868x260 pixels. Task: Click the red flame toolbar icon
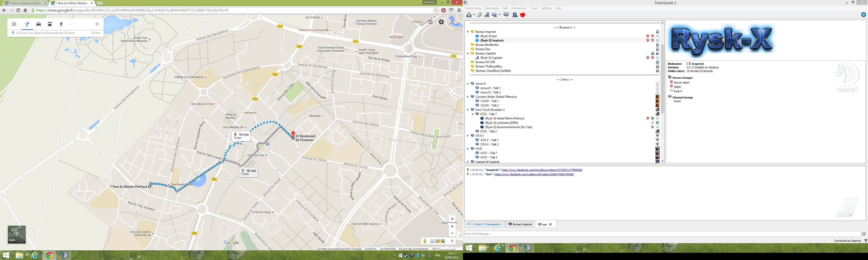[x=523, y=15]
